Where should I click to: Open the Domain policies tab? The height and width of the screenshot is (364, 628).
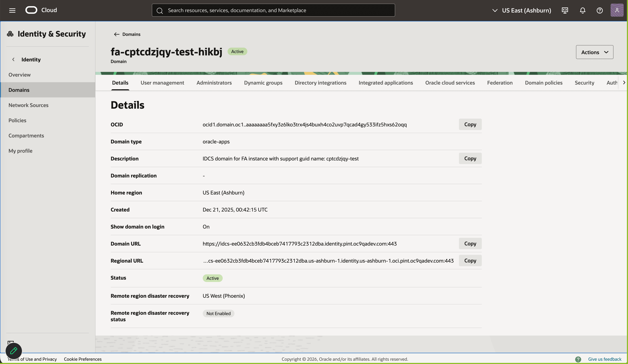click(544, 83)
